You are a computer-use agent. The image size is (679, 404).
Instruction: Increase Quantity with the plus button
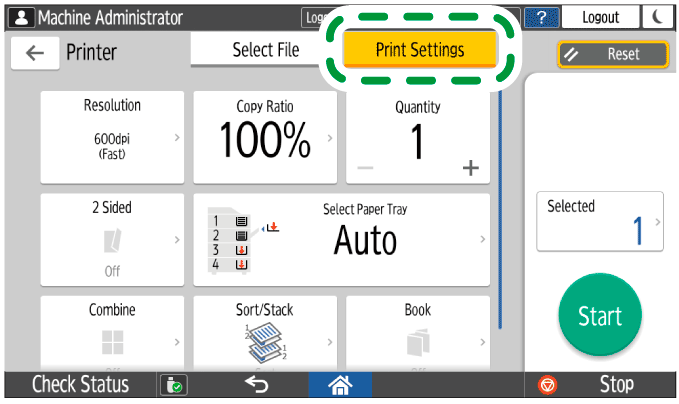pyautogui.click(x=470, y=168)
